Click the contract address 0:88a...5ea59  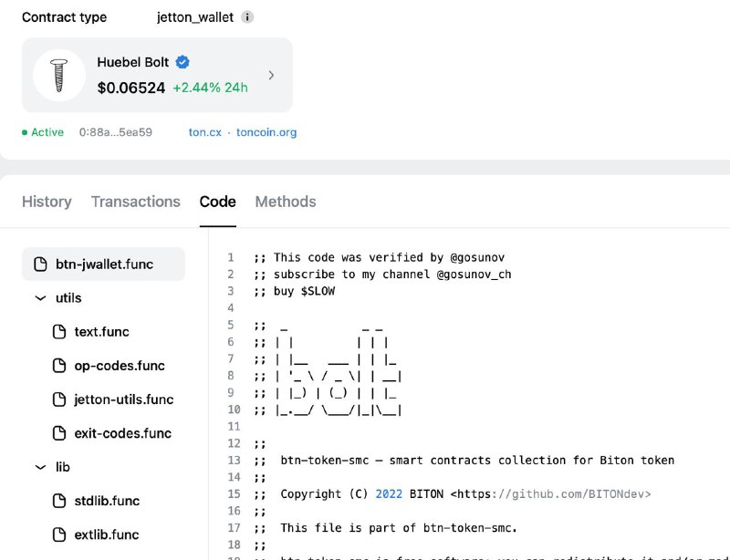116,132
